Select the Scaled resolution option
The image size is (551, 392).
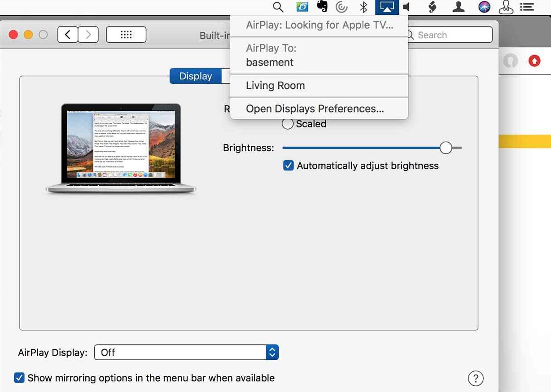coord(288,124)
